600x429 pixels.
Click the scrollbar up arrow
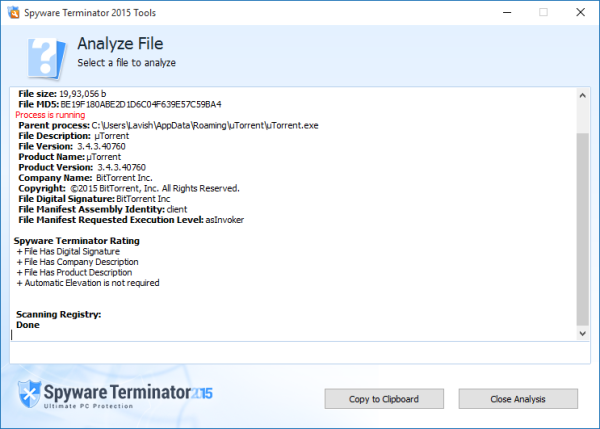582,96
